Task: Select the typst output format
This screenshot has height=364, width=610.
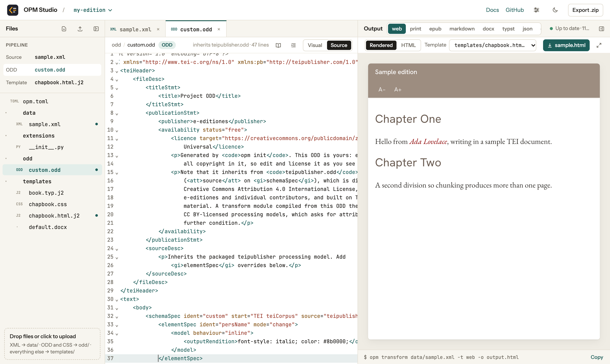Action: [508, 29]
